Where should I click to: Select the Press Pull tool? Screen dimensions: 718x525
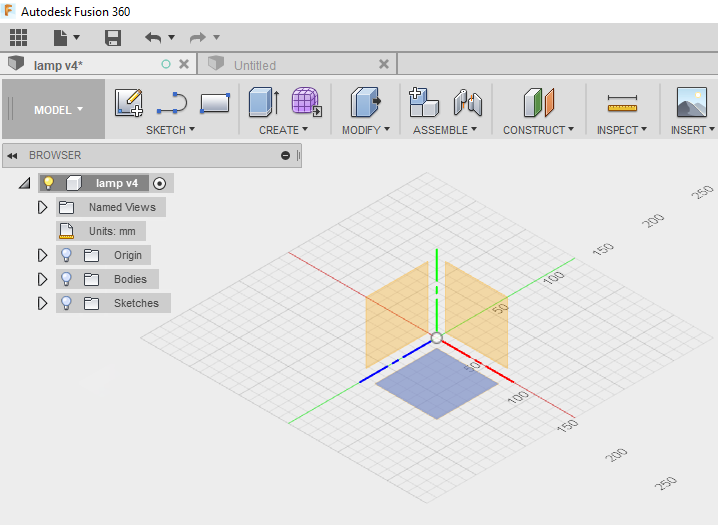coord(365,102)
